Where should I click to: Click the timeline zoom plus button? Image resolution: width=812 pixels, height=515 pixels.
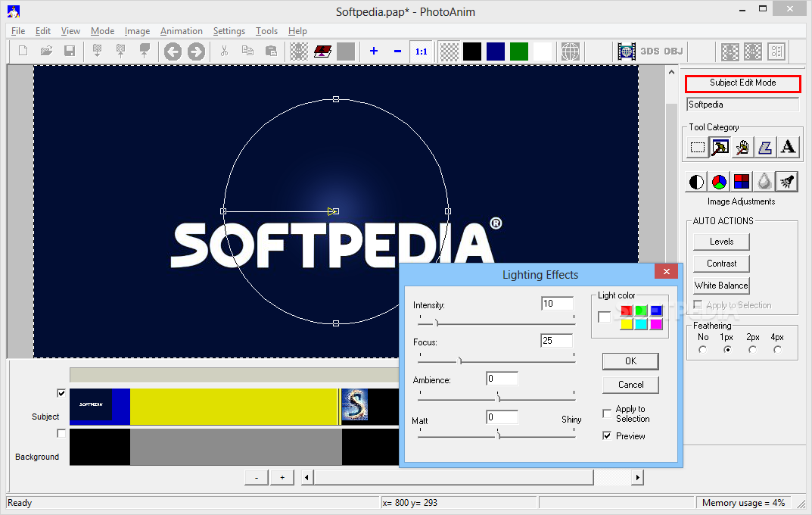[x=282, y=477]
